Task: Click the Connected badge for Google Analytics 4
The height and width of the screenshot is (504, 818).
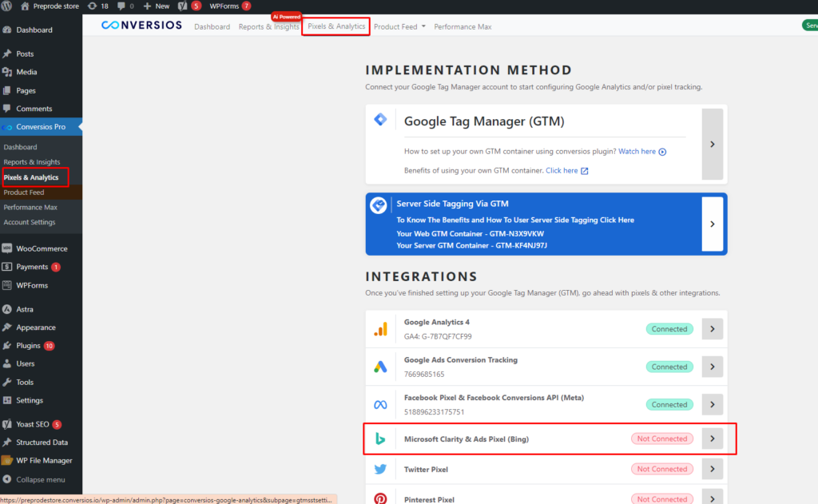Action: click(x=669, y=329)
